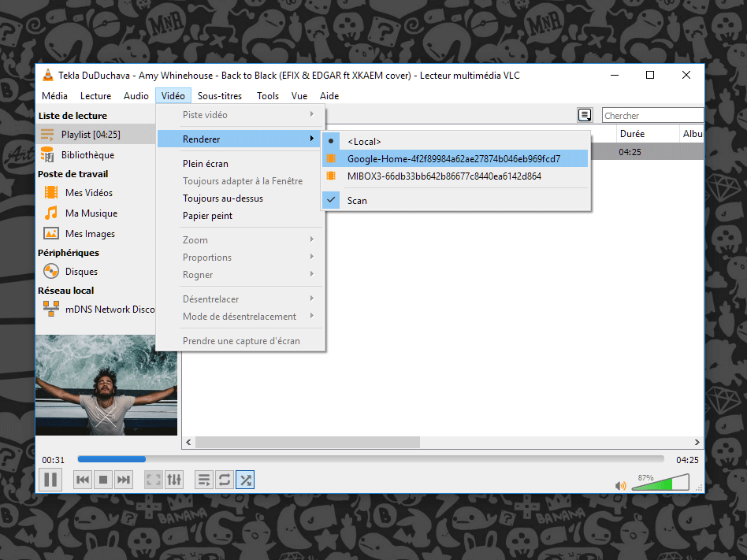Toggle Toujours adapter à la Fenêtre
The height and width of the screenshot is (560, 747).
click(x=240, y=181)
